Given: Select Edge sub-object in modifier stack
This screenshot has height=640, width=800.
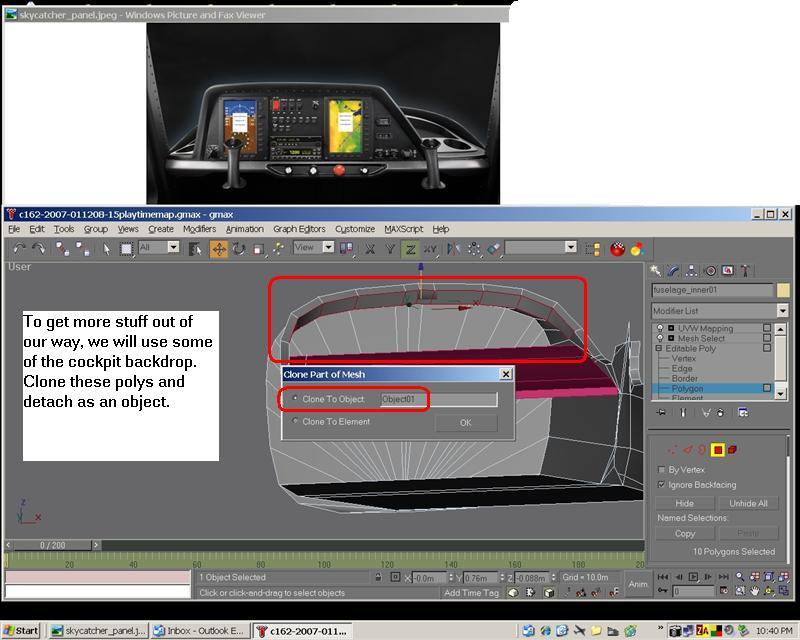Looking at the screenshot, I should pos(682,368).
